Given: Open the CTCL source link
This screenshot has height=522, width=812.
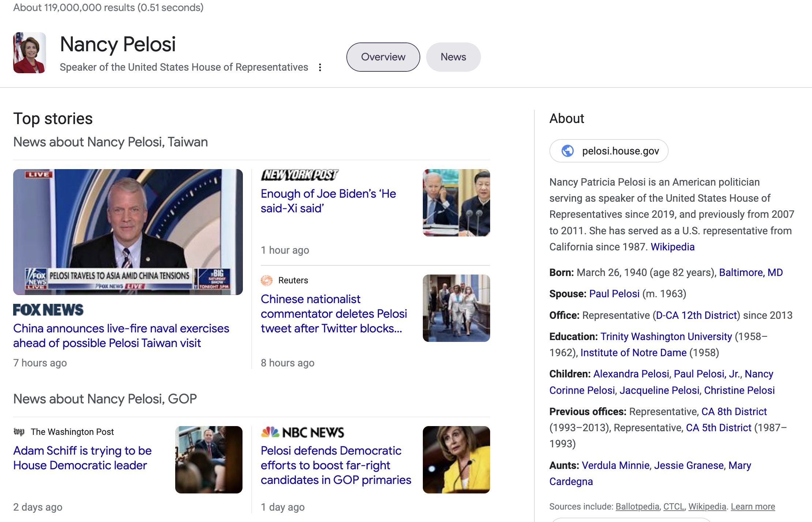Looking at the screenshot, I should (x=674, y=507).
